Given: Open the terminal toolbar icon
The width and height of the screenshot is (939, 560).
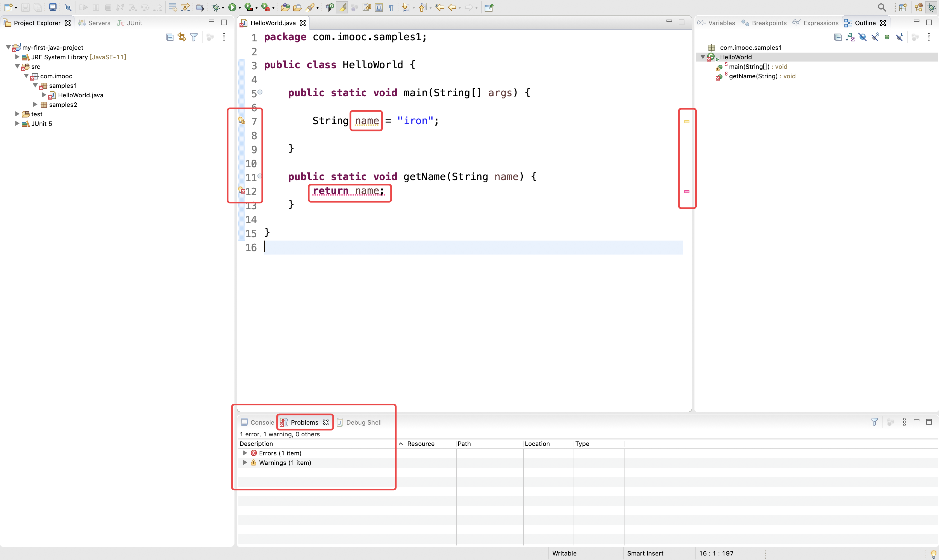Looking at the screenshot, I should [x=53, y=7].
